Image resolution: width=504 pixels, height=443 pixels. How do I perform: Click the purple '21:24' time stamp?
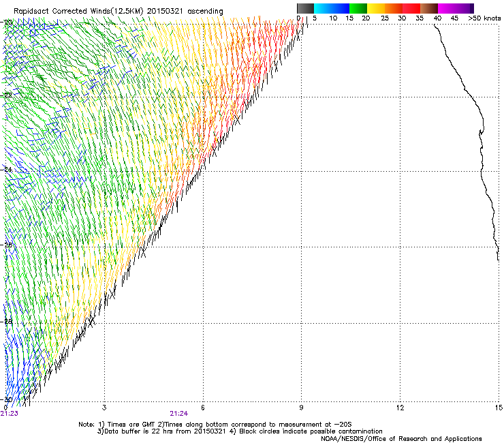178,414
